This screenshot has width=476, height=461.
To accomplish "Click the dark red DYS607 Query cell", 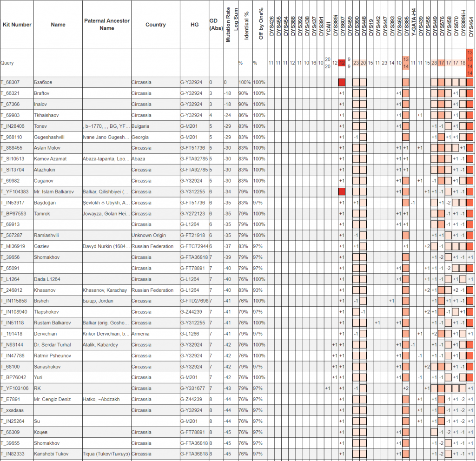I will [x=342, y=63].
